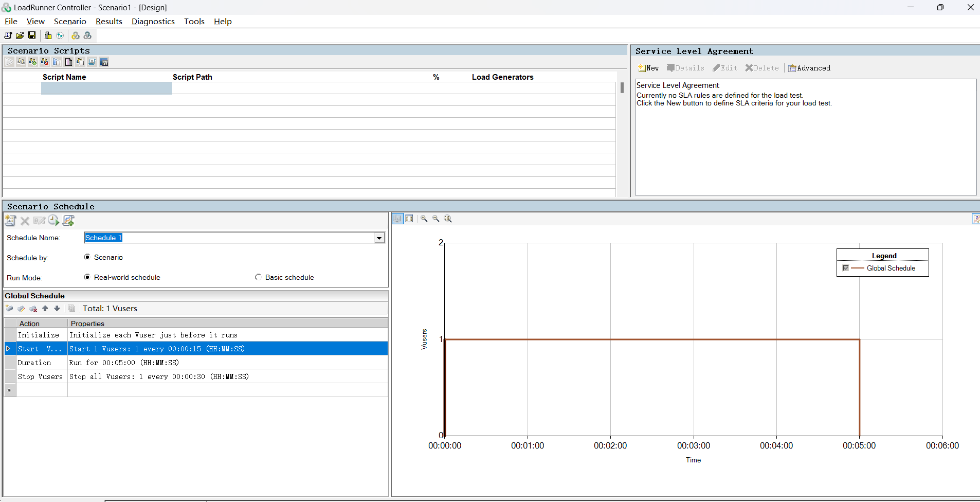Click the globe network toolbar icon
Screen dimensions: 980x502
pyautogui.click(x=60, y=35)
